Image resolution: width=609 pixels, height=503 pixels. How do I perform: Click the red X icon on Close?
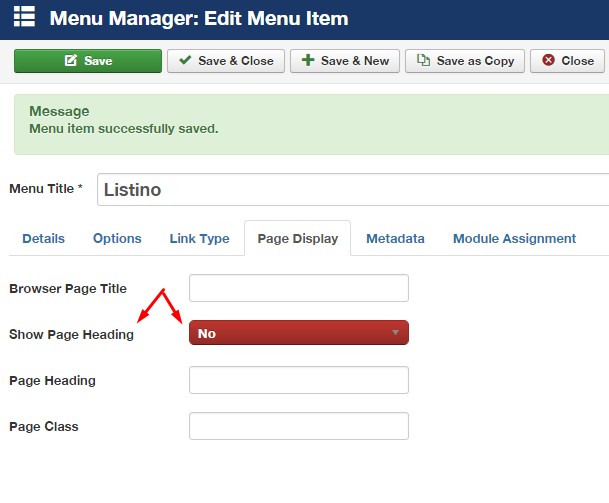point(548,61)
